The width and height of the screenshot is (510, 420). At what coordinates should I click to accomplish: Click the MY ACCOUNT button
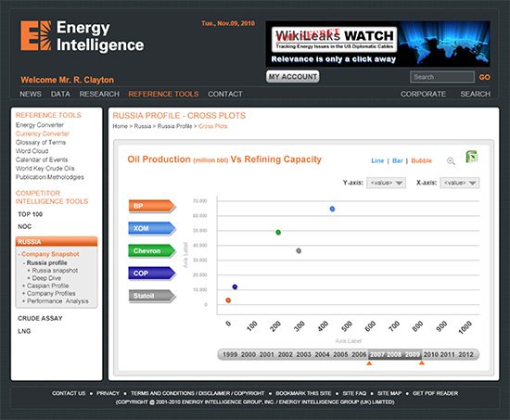coord(292,77)
